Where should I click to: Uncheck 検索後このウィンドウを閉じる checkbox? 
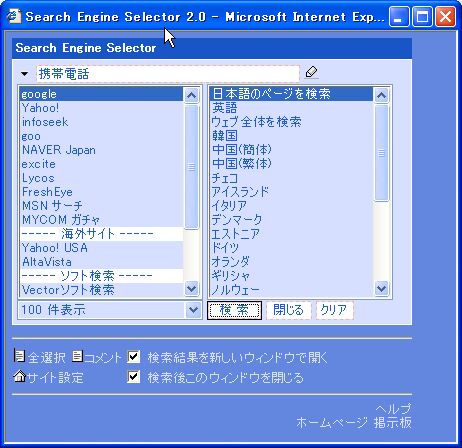point(134,377)
